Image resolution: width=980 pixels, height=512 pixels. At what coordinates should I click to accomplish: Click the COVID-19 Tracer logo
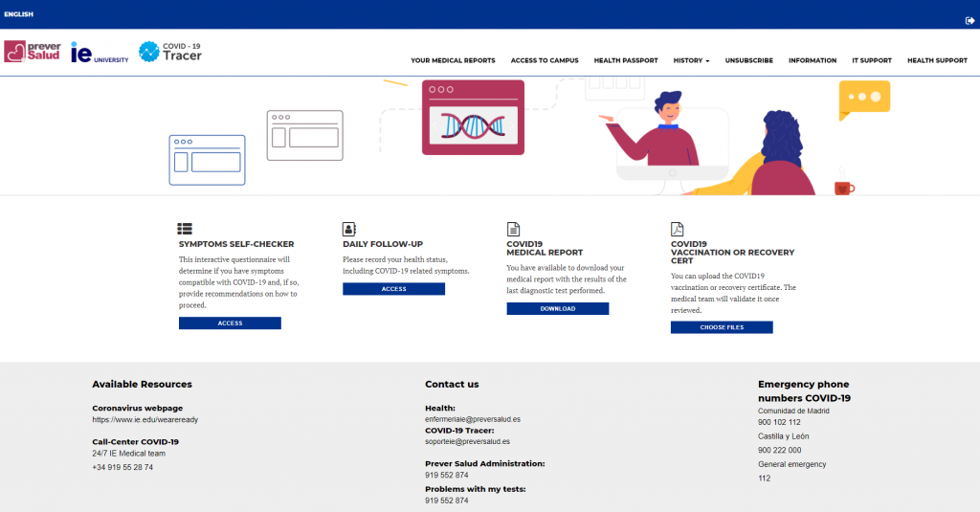point(170,52)
